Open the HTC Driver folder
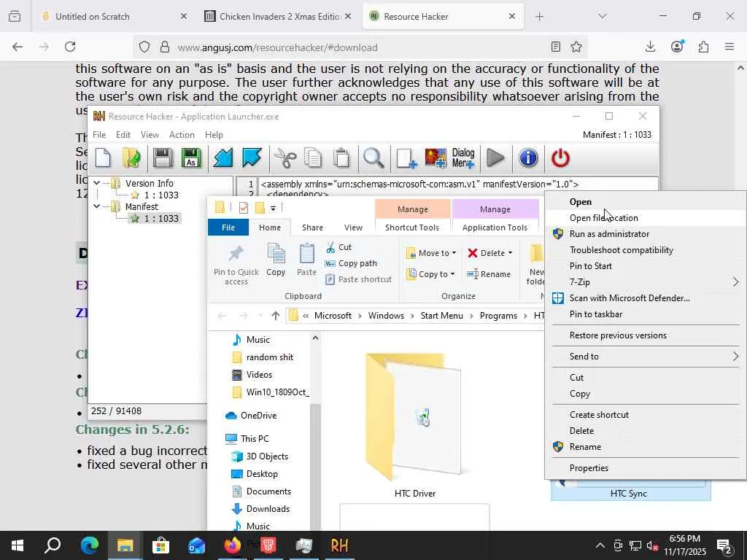Viewport: 747px width, 560px height. coord(414,425)
